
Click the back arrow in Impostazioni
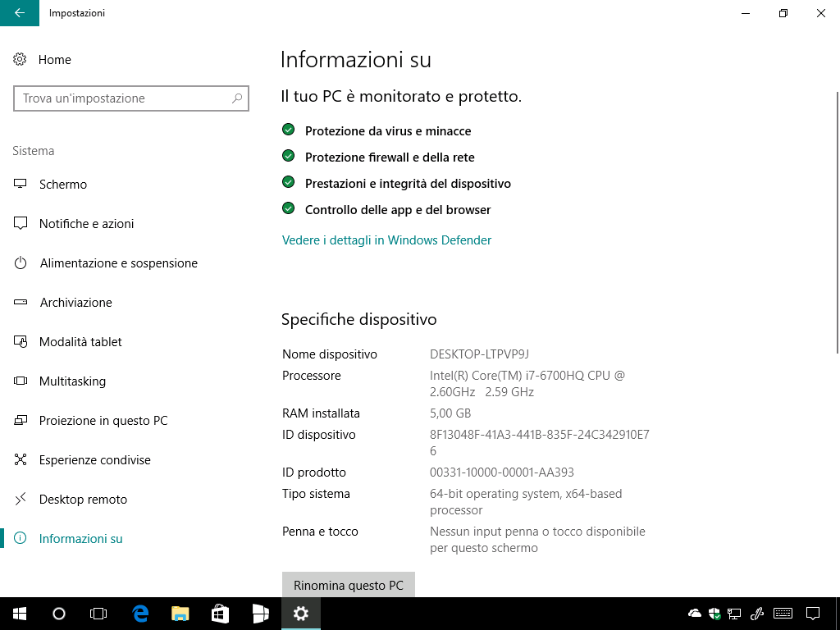tap(20, 13)
